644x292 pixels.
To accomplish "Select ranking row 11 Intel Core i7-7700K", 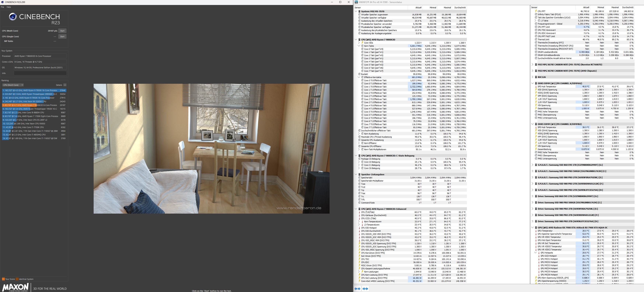I will [34, 127].
